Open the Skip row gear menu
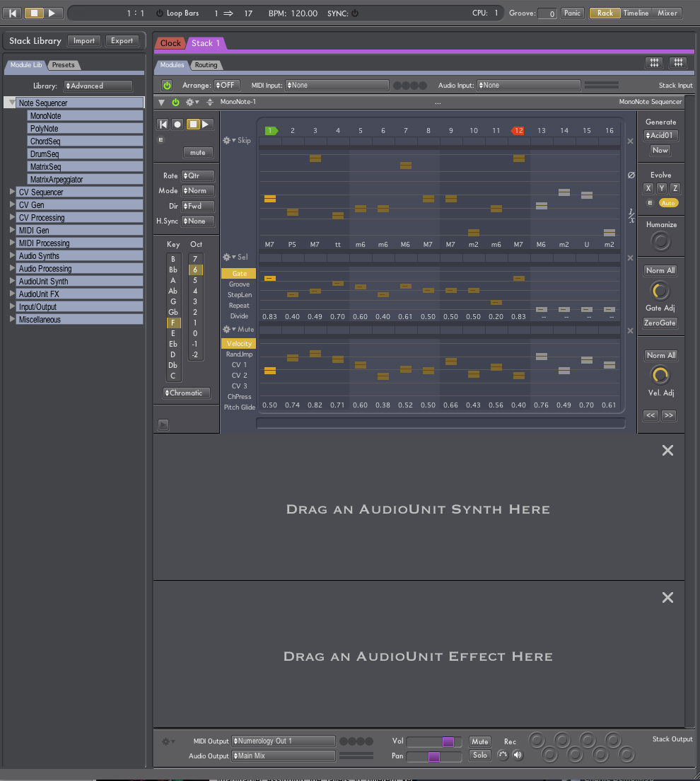 tap(228, 141)
